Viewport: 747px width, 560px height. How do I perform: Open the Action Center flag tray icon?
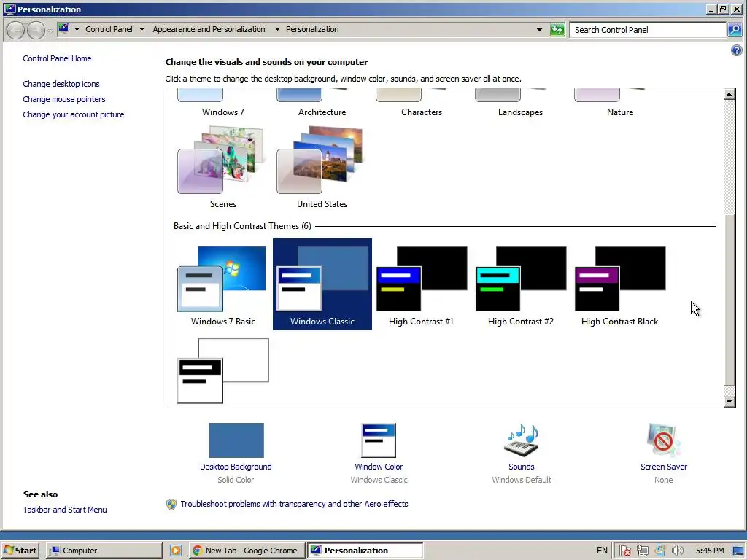[x=625, y=551]
